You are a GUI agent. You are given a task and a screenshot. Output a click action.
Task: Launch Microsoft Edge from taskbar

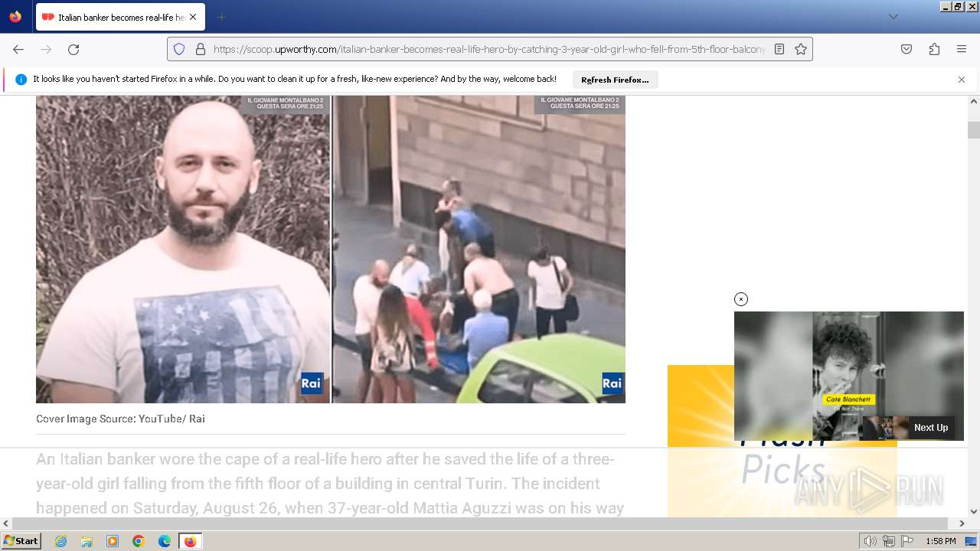(165, 541)
